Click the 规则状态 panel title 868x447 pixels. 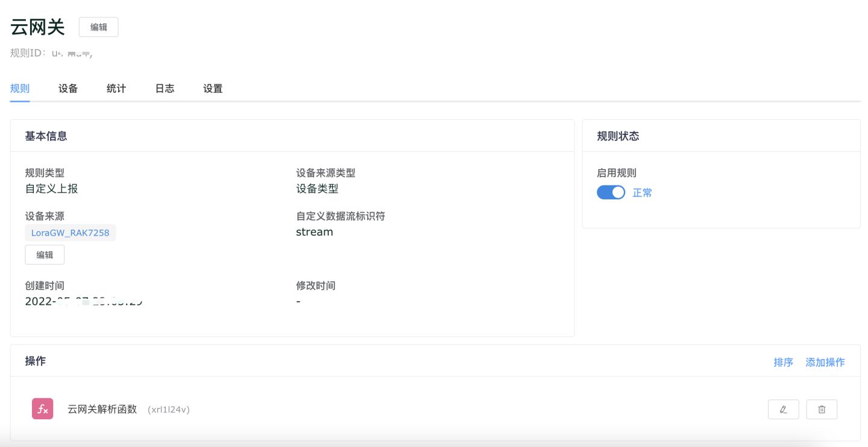[617, 136]
